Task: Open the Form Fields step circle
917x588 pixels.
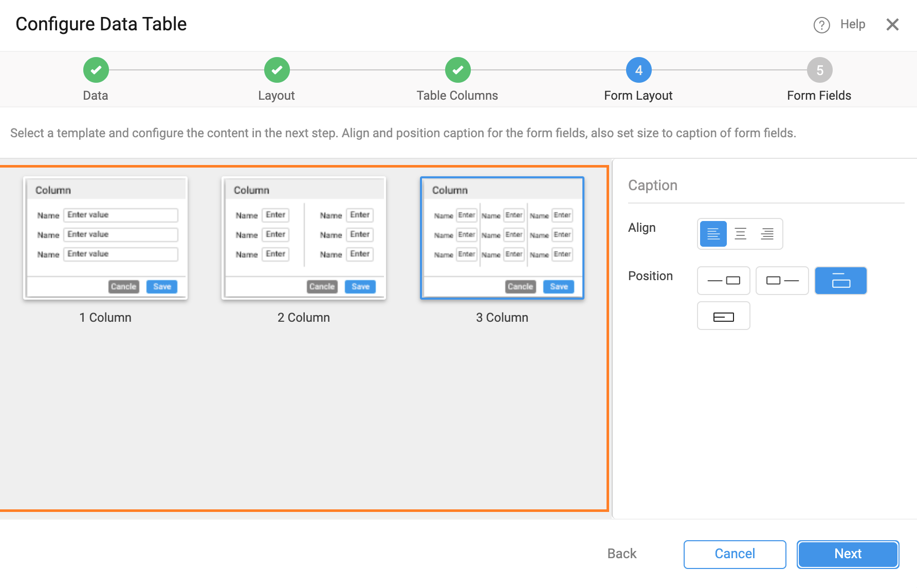Action: pyautogui.click(x=819, y=70)
